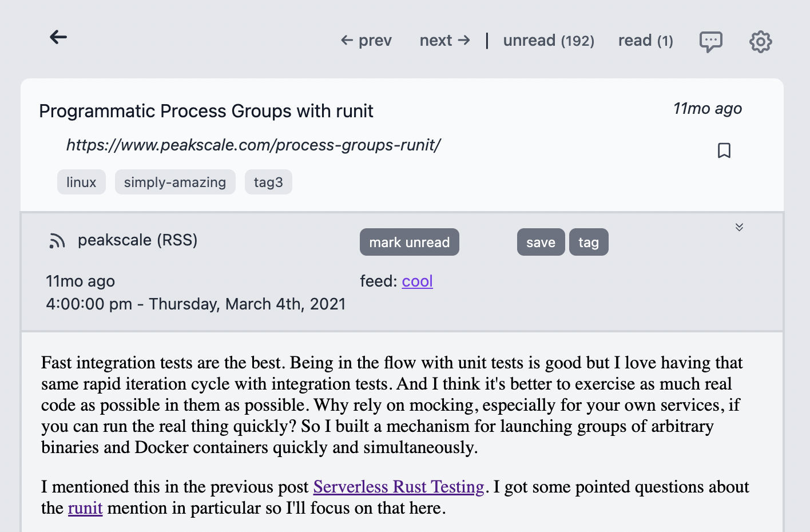Viewport: 810px width, 532px height.
Task: Select the tag3 tag chip
Action: tap(268, 182)
